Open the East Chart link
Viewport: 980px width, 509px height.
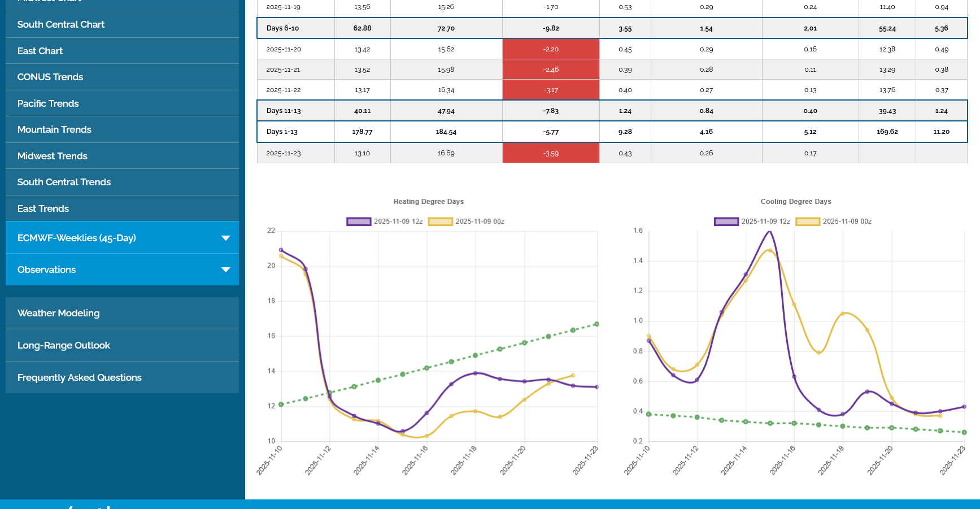[40, 51]
